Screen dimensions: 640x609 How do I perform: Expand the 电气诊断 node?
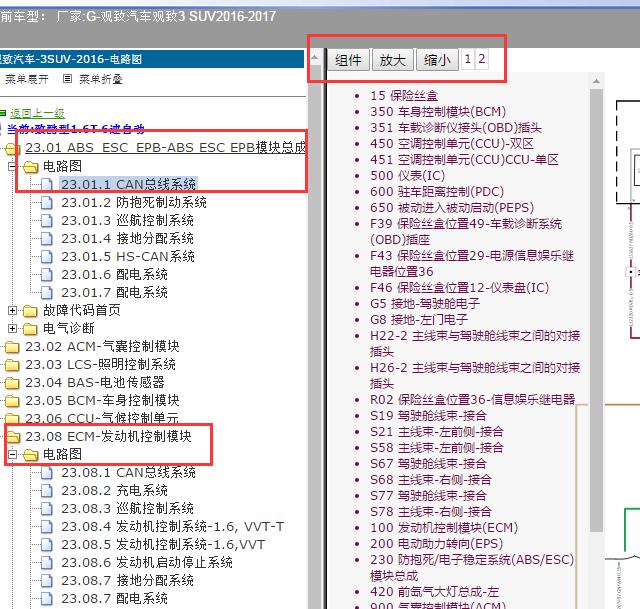tap(12, 328)
